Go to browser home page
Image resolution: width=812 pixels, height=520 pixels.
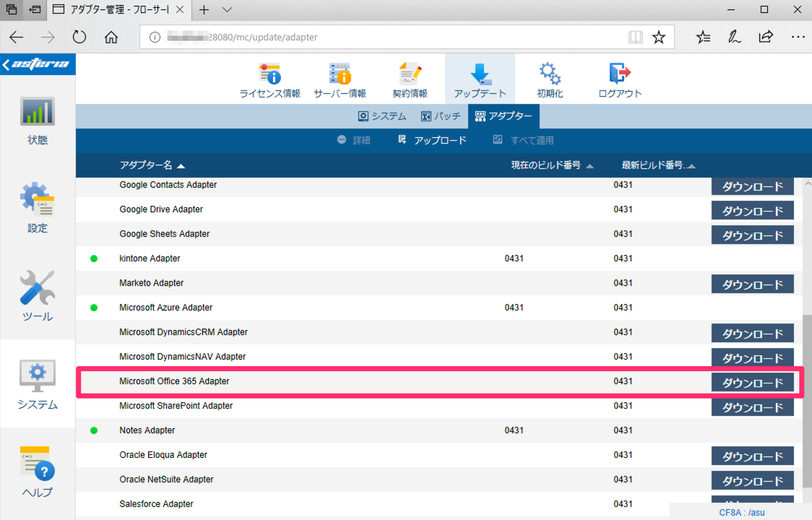pos(111,37)
